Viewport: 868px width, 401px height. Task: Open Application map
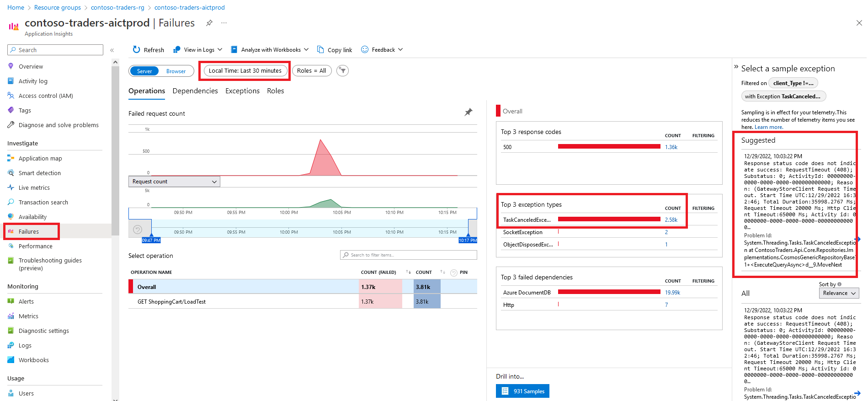[40, 158]
